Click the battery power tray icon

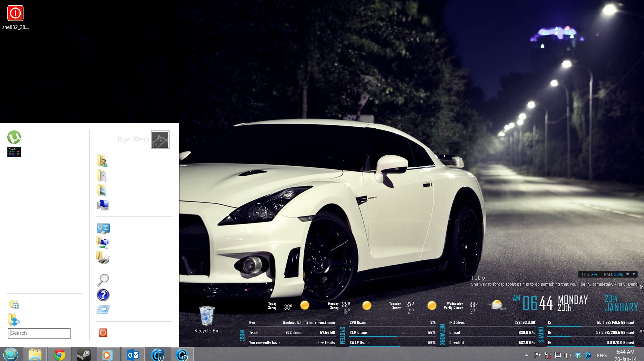[x=548, y=355]
